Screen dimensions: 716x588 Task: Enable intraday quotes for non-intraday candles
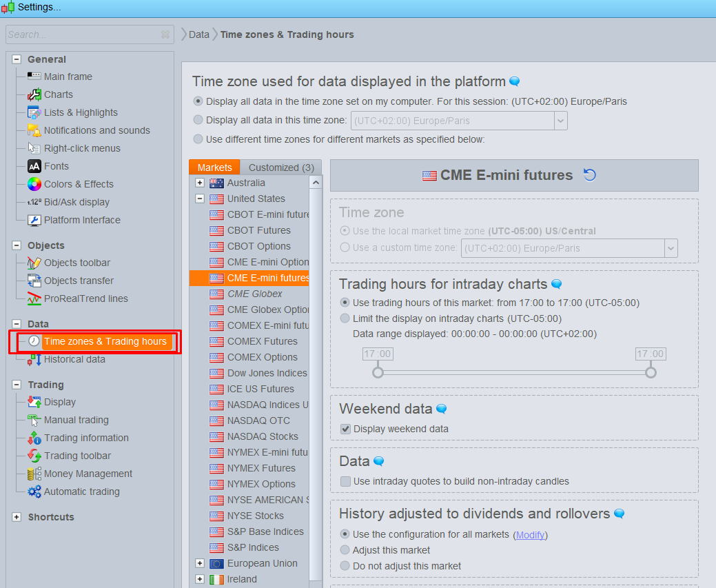tap(346, 481)
